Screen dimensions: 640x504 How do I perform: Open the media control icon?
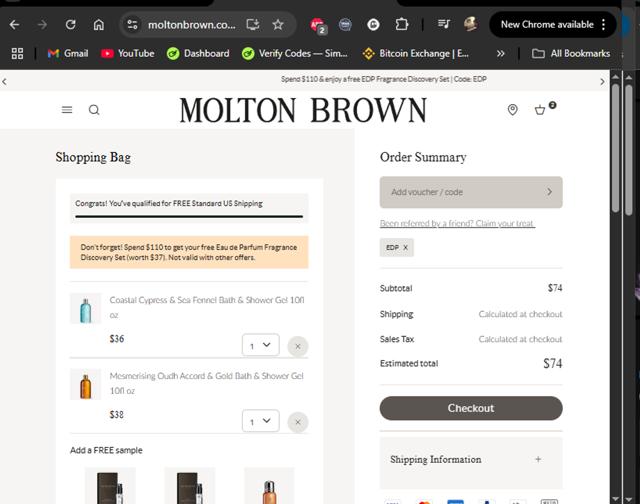point(444,24)
